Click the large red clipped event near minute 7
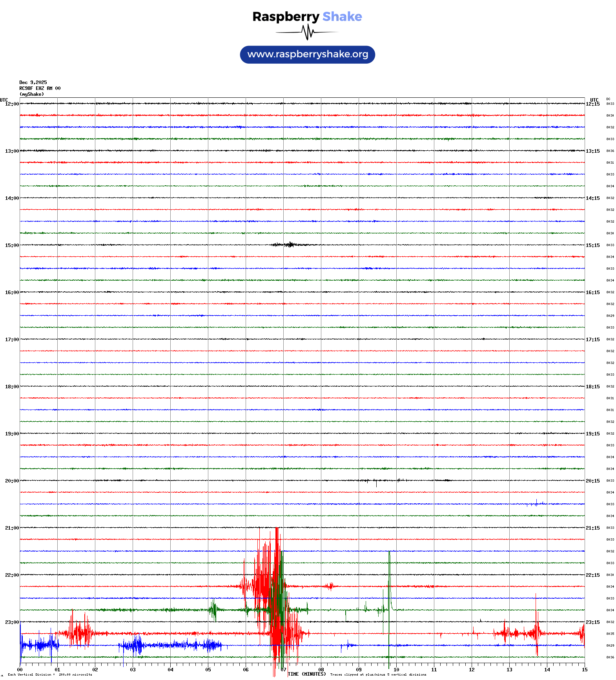 (x=277, y=589)
